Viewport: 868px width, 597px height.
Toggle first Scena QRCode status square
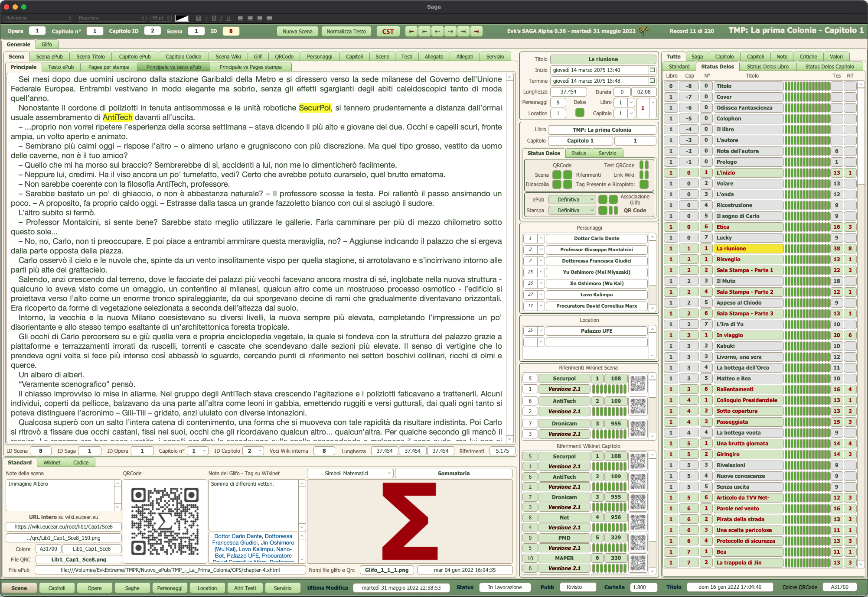point(557,175)
